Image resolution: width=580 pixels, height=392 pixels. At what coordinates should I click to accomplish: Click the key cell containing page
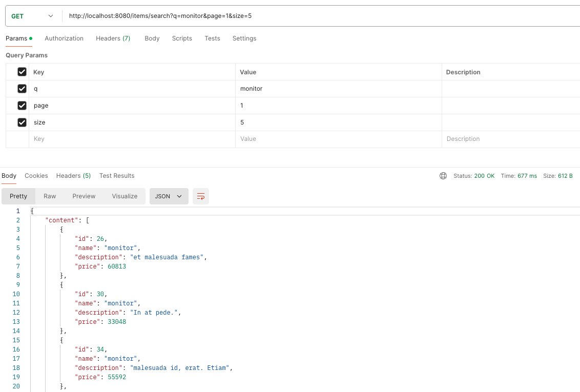(x=132, y=106)
